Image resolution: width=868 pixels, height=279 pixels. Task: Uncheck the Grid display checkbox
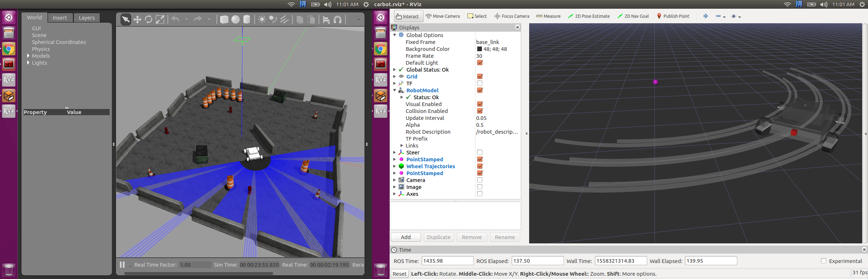point(480,77)
